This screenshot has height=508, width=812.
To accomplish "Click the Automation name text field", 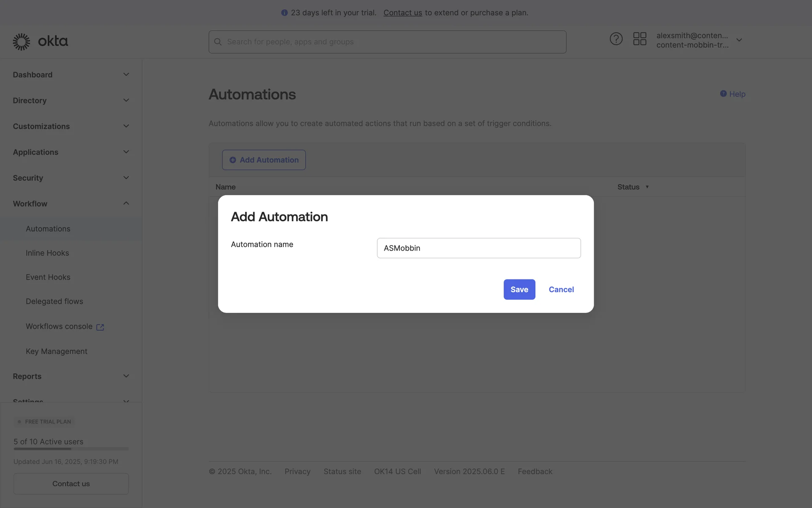I will click(478, 248).
